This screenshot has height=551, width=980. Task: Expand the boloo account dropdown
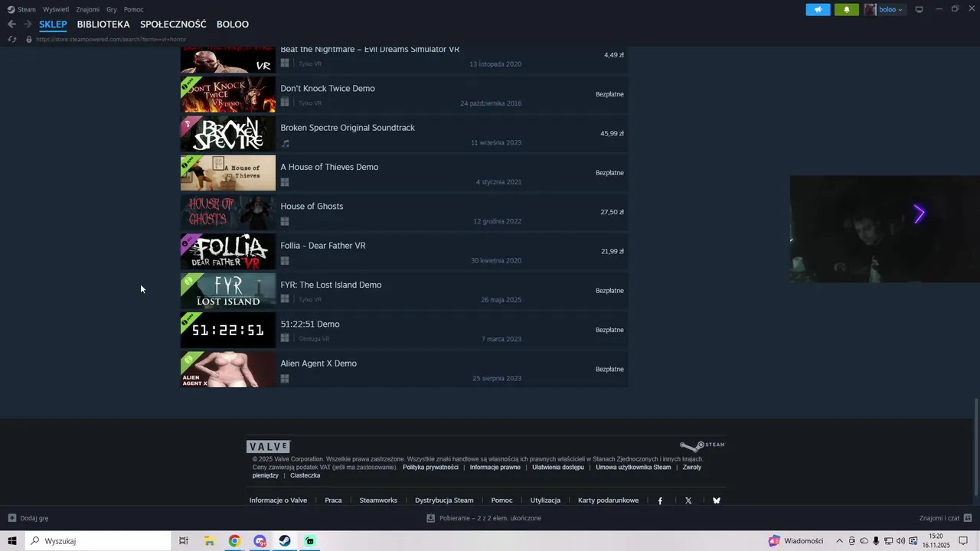tap(884, 10)
